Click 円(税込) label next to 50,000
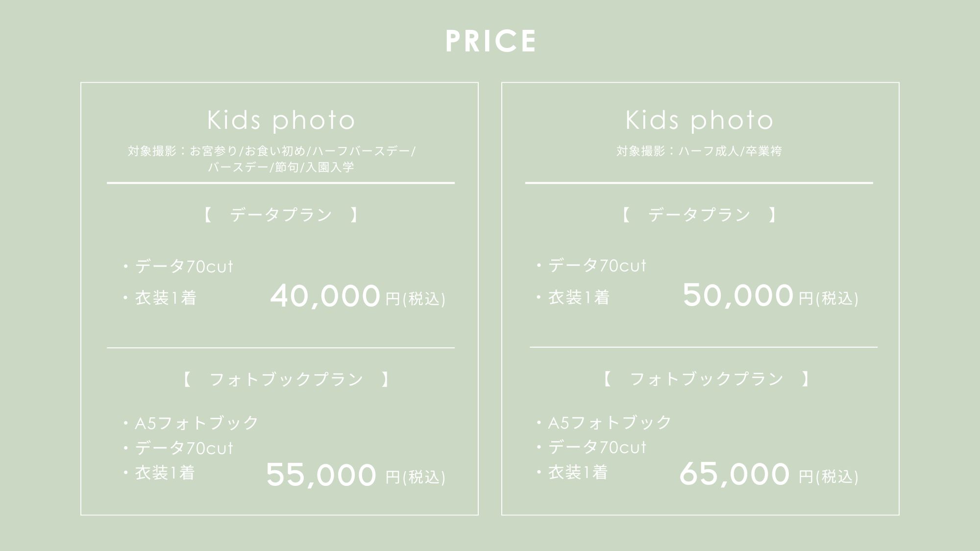 pos(829,298)
